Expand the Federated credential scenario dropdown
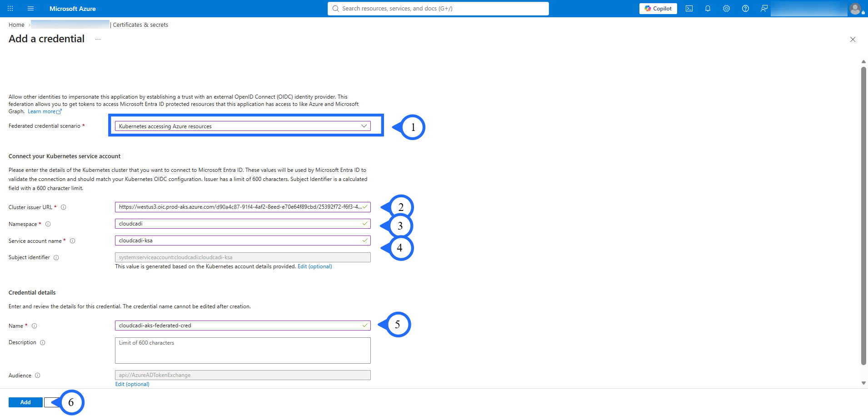Viewport: 868px width, 416px height. coord(243,126)
